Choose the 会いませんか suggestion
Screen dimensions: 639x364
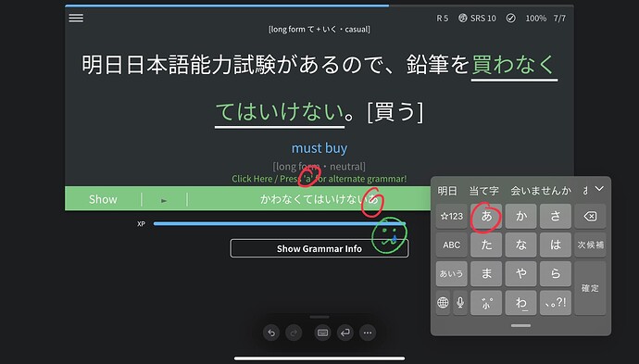pos(541,191)
